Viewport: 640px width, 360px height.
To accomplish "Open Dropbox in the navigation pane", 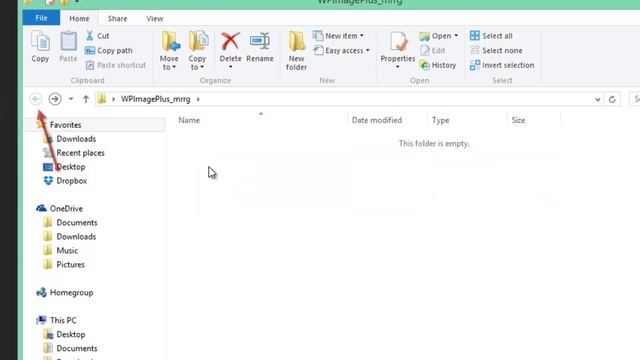I will point(71,180).
